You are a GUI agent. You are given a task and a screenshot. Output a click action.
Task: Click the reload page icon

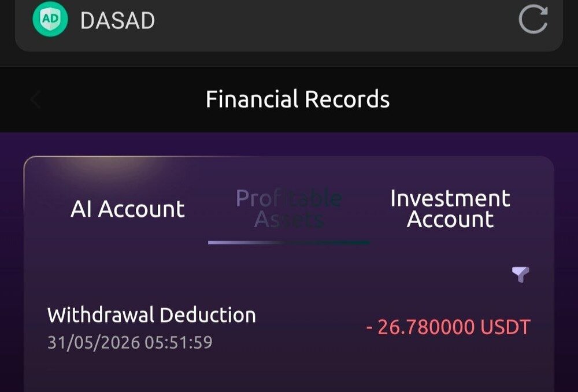click(x=533, y=19)
